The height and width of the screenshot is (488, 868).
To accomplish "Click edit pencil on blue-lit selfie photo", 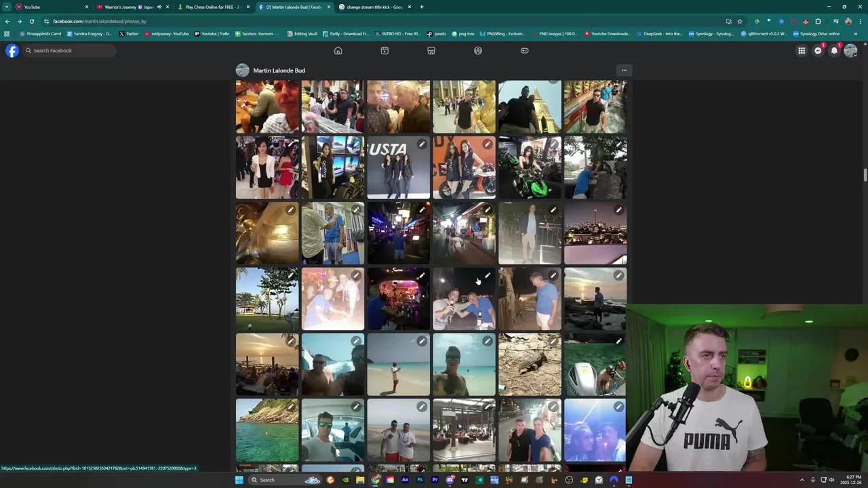I will (618, 407).
